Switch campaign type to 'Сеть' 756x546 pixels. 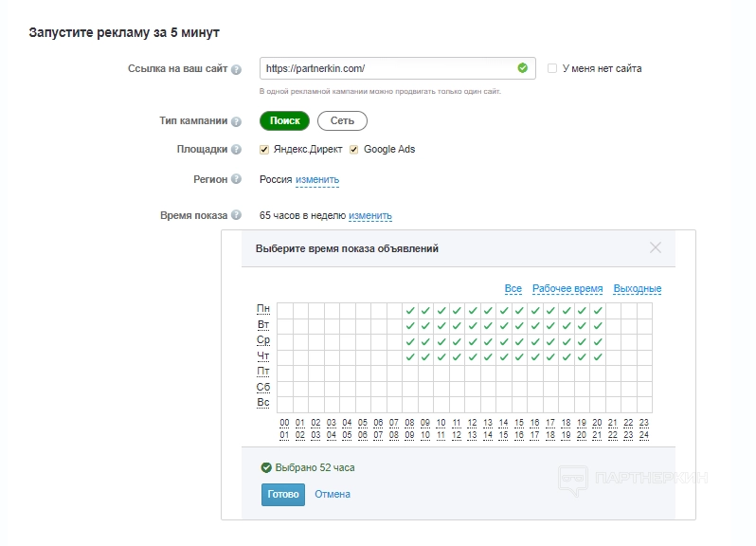342,120
